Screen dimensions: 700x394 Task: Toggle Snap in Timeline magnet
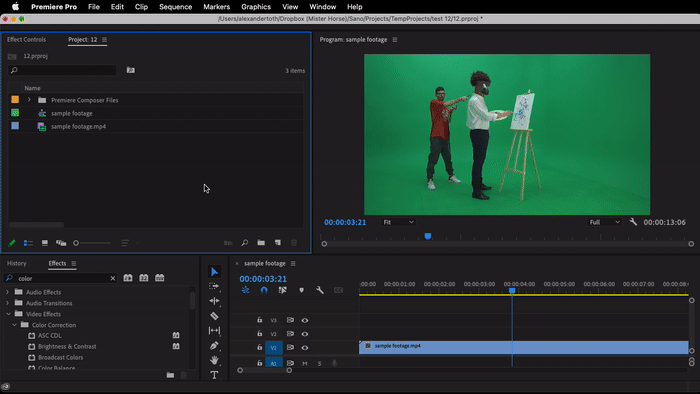pos(264,290)
